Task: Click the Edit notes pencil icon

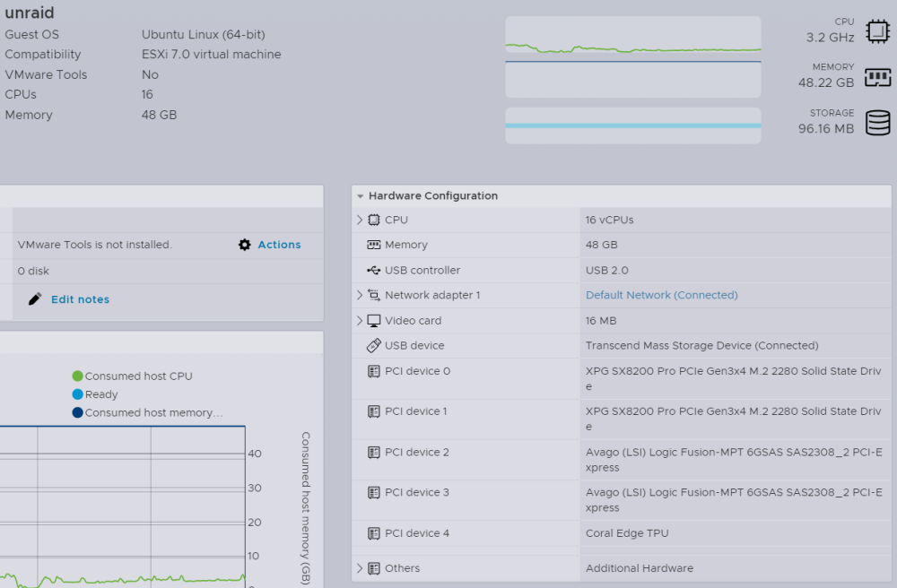Action: pyautogui.click(x=35, y=298)
